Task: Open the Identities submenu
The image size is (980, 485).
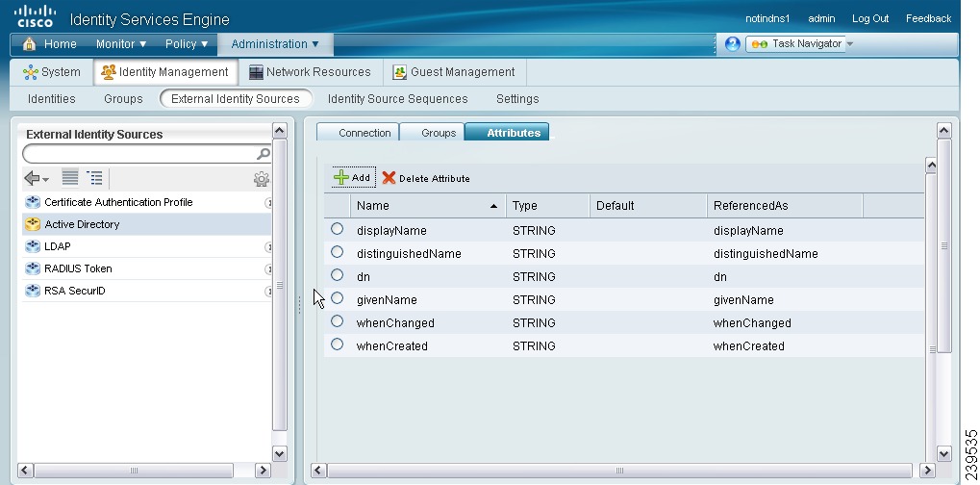Action: point(51,99)
